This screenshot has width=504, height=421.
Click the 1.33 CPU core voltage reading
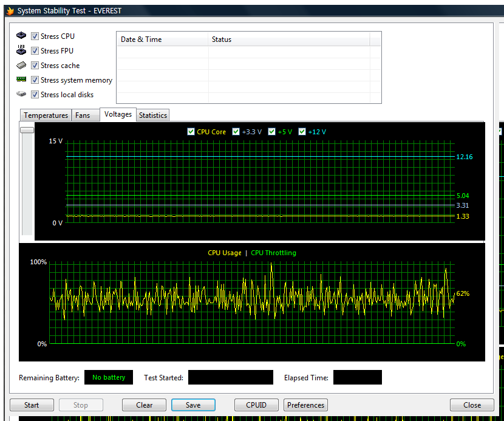(463, 216)
